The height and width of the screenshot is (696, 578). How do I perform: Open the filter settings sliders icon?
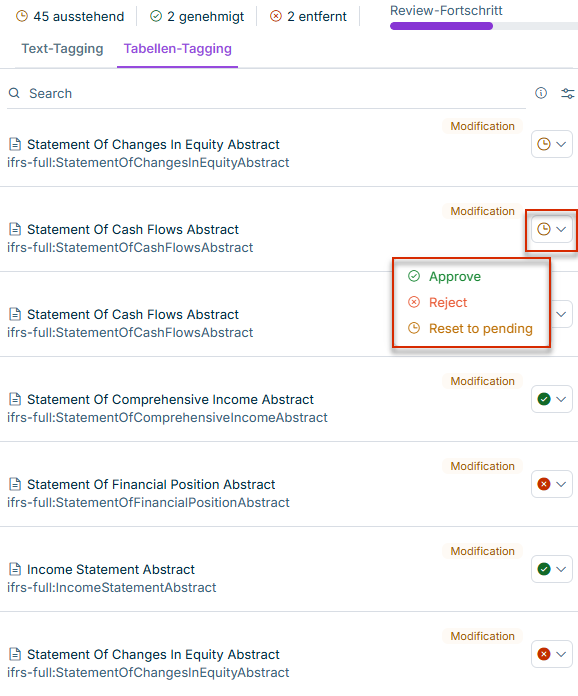tap(567, 93)
